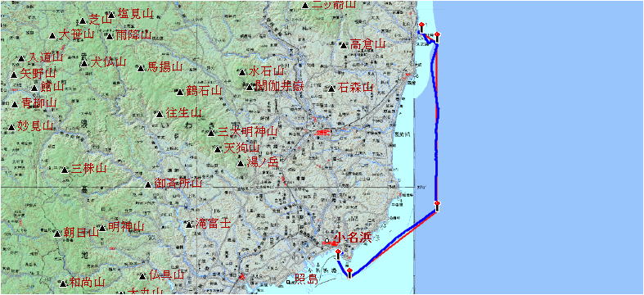Click the 石森山 peak marker

pyautogui.click(x=331, y=88)
